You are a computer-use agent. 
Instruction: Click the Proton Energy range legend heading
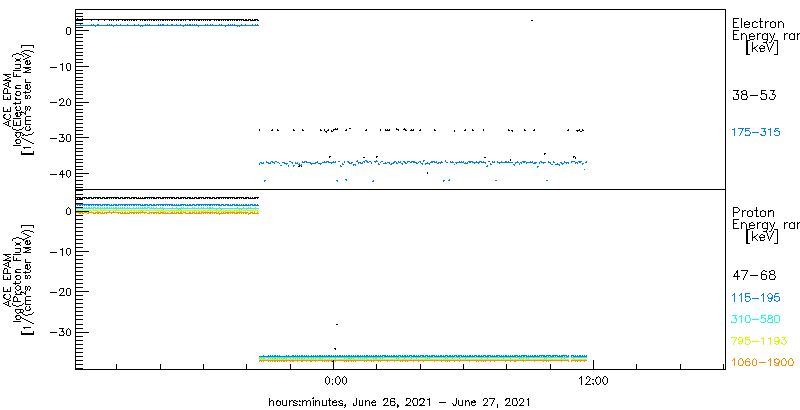coord(765,225)
